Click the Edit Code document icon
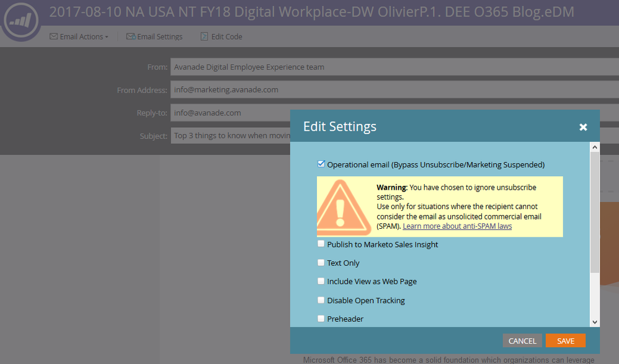The image size is (619, 364). 204,37
